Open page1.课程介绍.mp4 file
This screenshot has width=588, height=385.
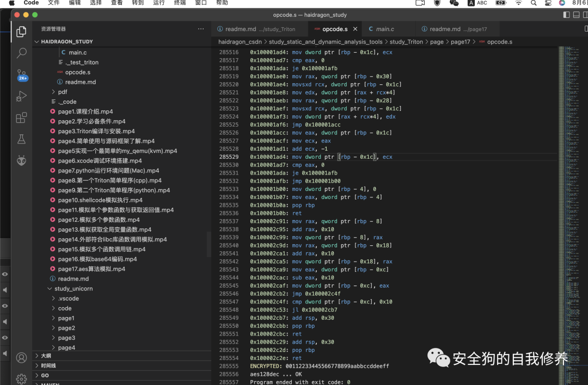point(85,111)
